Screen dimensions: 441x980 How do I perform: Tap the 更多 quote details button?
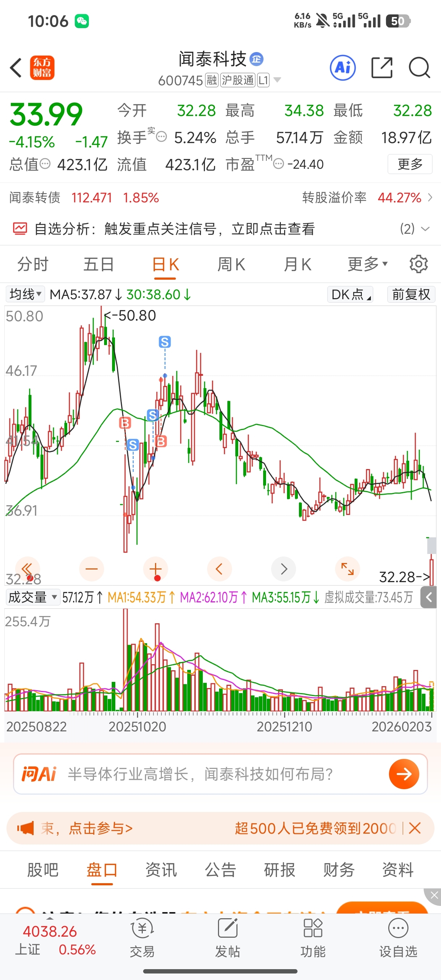click(410, 164)
